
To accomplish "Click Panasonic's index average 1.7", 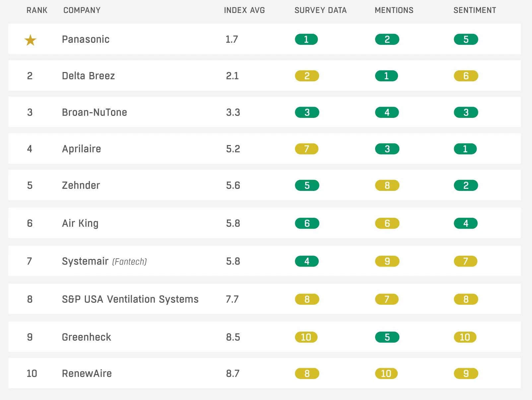I will click(232, 39).
